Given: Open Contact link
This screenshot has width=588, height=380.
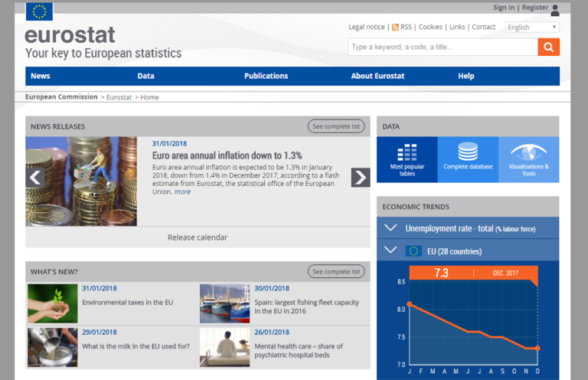Looking at the screenshot, I should 483,27.
